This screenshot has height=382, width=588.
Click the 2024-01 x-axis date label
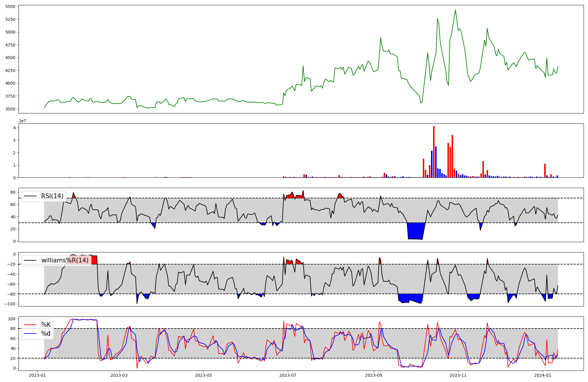click(x=543, y=375)
